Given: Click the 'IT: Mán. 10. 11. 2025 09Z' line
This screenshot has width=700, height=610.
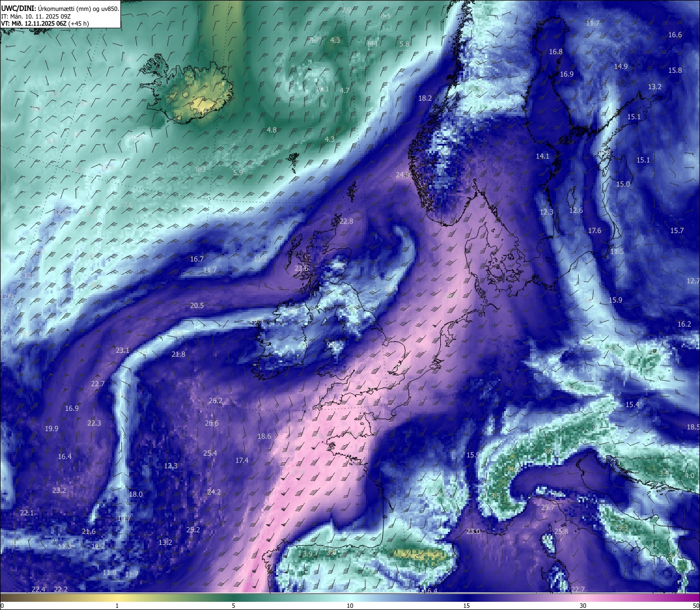Looking at the screenshot, I should tap(36, 16).
